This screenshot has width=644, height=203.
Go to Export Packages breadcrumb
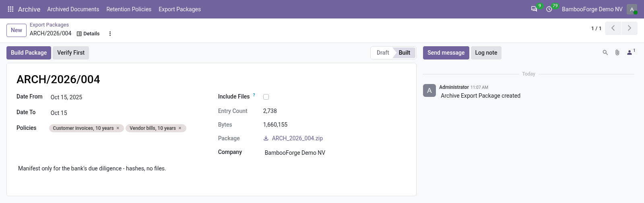click(x=49, y=25)
